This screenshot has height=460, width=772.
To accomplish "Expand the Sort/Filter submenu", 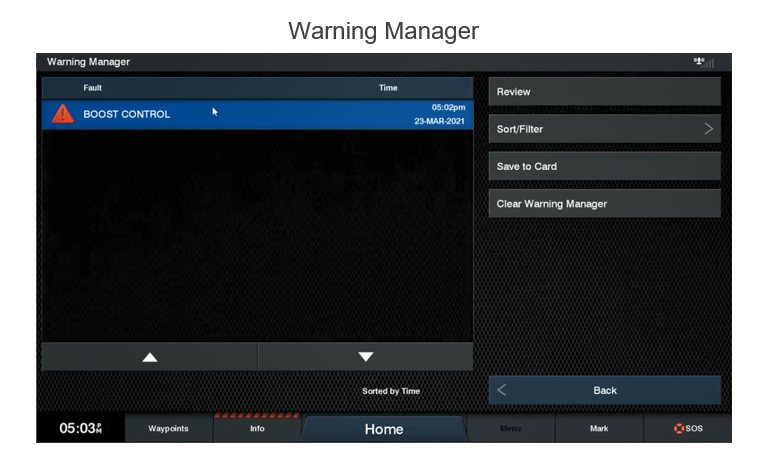I will (x=605, y=129).
